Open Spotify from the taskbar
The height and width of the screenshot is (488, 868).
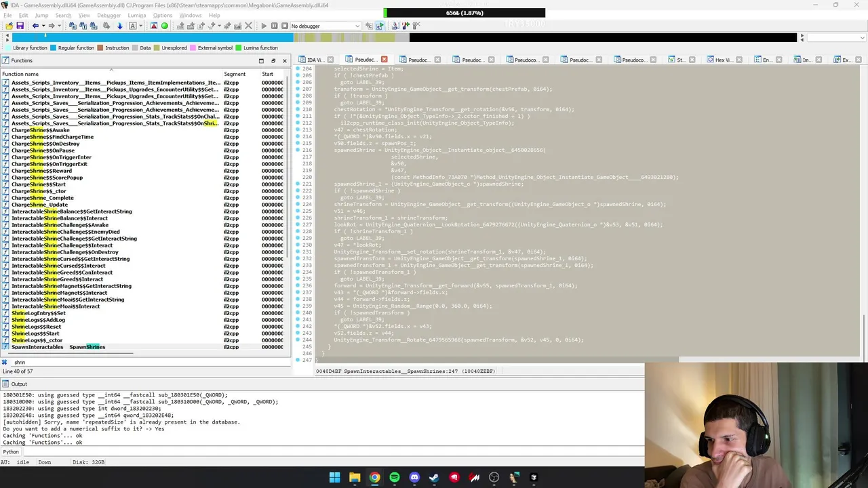(395, 477)
